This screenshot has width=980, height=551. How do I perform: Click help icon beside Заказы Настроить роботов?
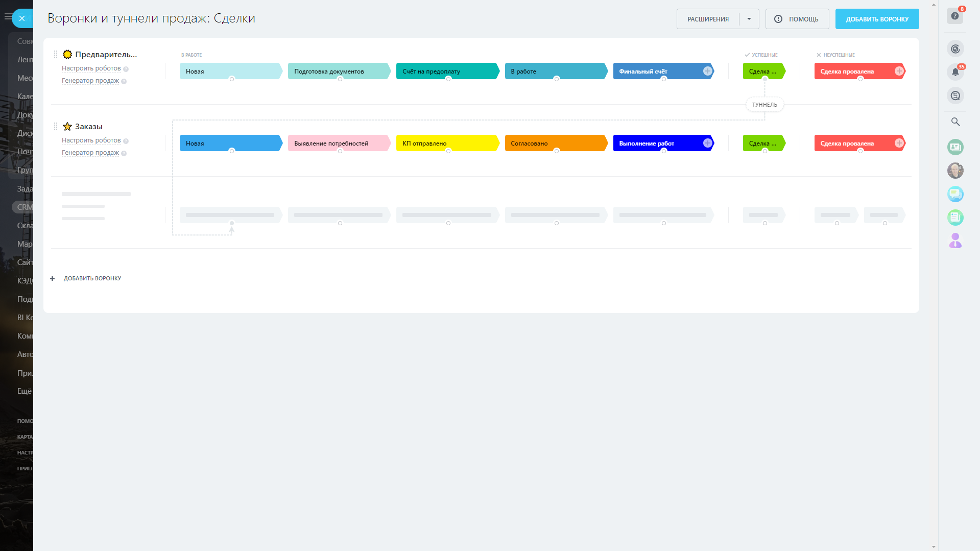coord(126,141)
